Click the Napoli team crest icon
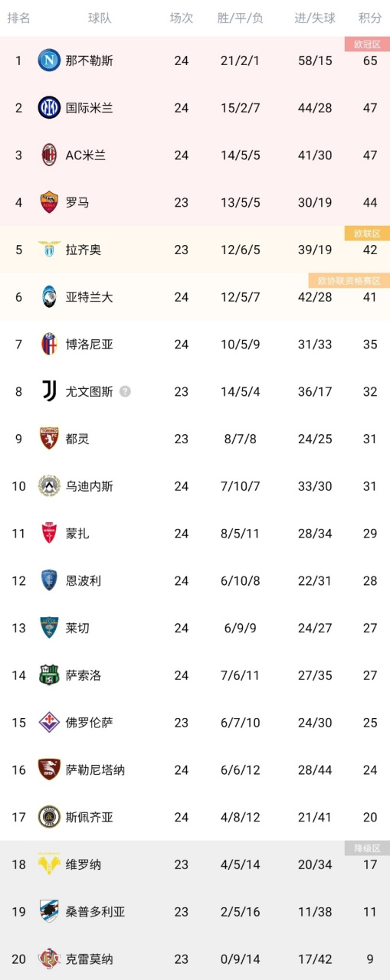The height and width of the screenshot is (980, 390). point(49,60)
